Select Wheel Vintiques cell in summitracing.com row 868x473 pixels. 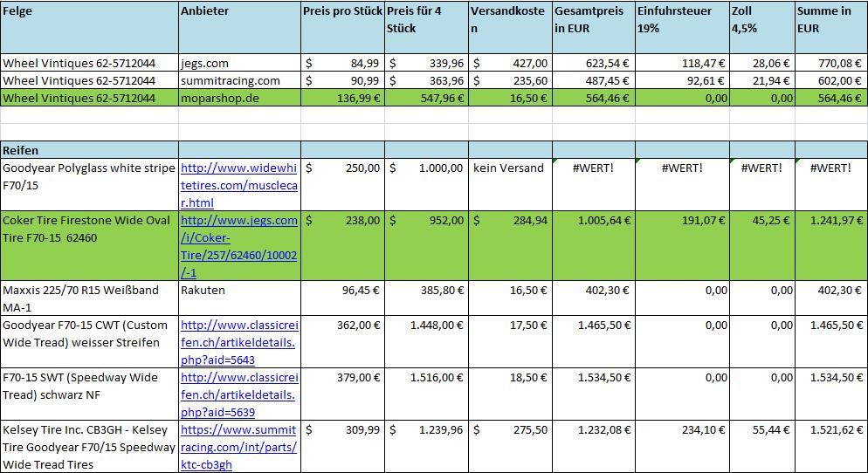[90, 80]
